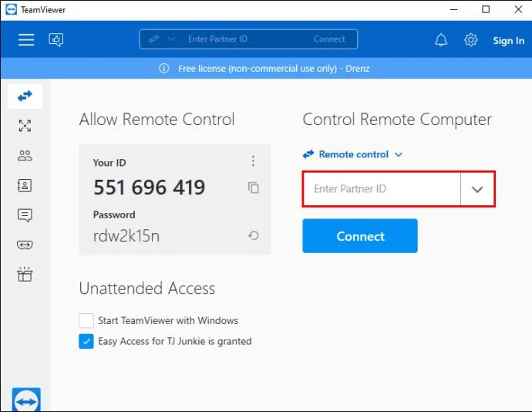Open Meeting sidebar icon with people
This screenshot has width=532, height=412.
click(25, 155)
